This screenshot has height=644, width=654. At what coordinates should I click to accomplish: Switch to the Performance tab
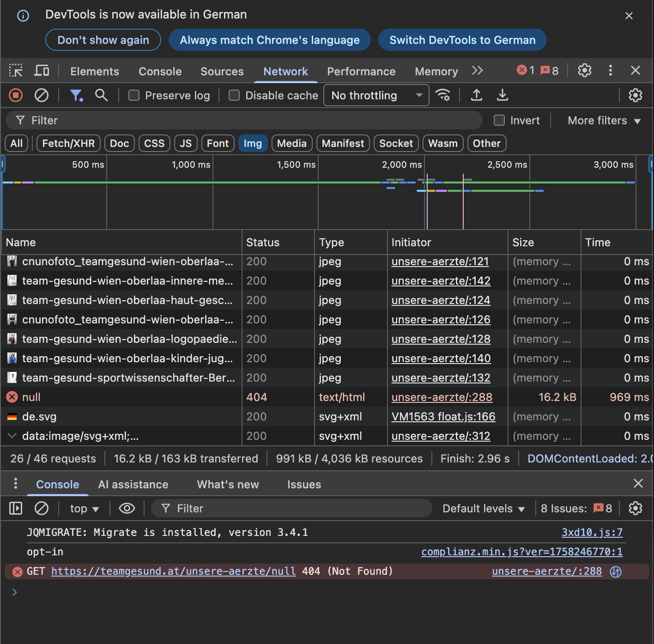coord(361,72)
